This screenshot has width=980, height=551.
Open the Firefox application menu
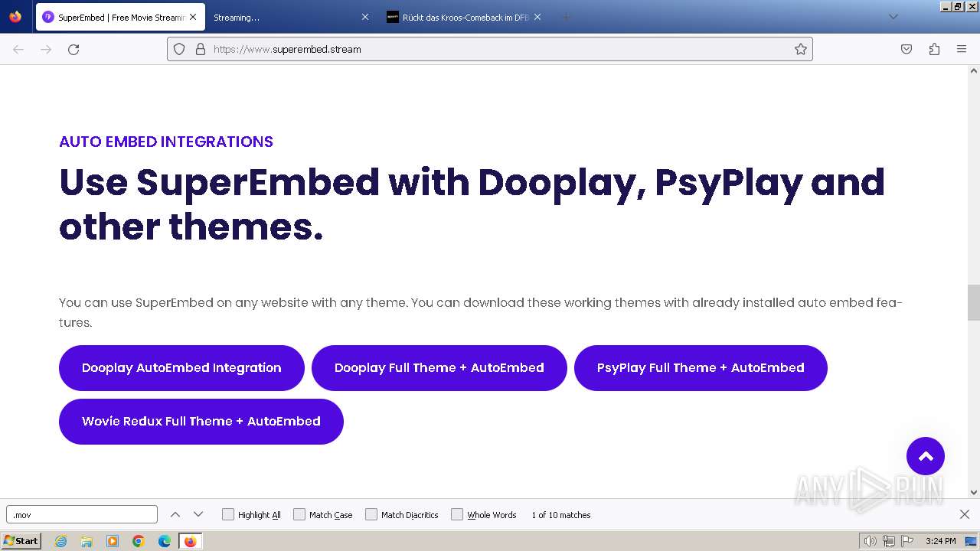962,49
